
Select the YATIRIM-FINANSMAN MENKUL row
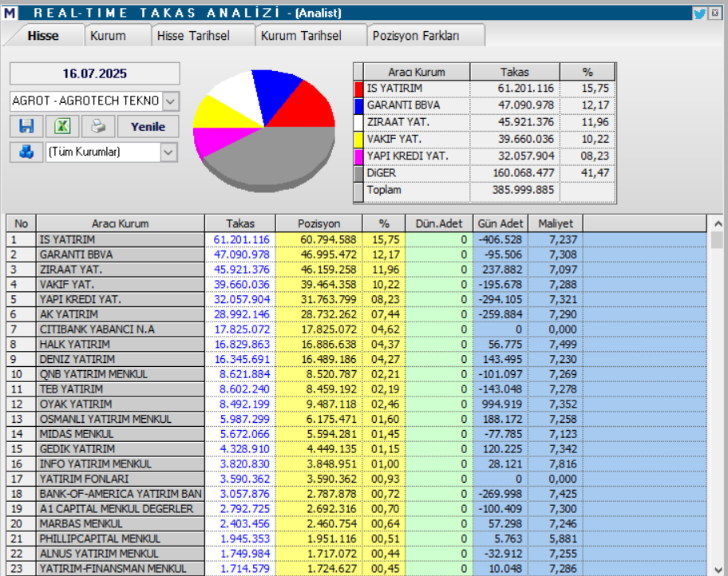[x=356, y=569]
